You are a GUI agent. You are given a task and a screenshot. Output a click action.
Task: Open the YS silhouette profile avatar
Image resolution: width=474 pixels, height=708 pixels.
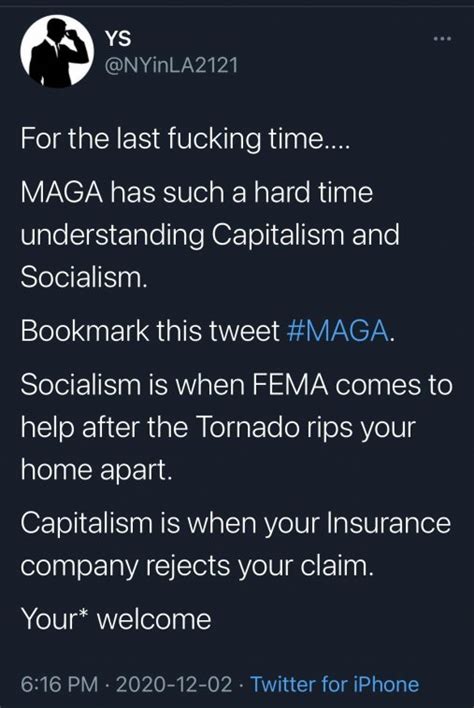click(57, 51)
